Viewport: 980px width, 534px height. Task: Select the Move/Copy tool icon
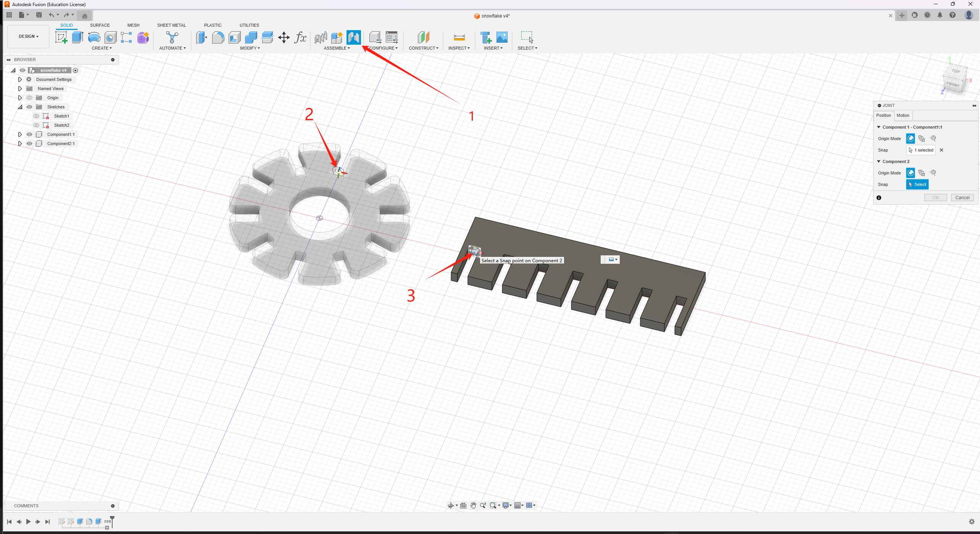(x=283, y=37)
